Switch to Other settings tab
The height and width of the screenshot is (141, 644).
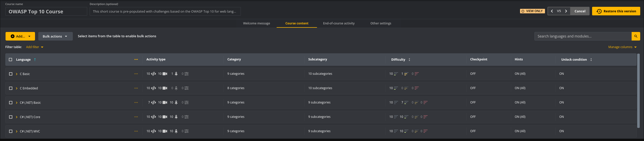[x=381, y=23]
